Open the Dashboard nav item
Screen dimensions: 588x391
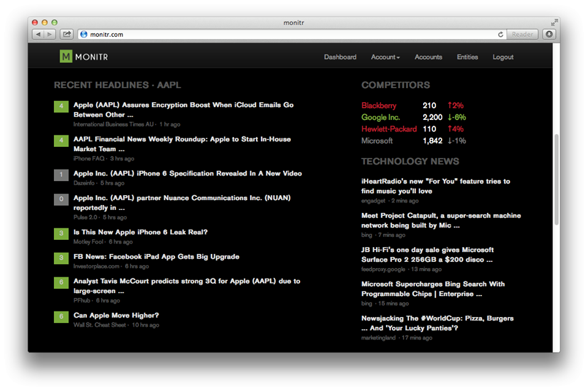(340, 57)
